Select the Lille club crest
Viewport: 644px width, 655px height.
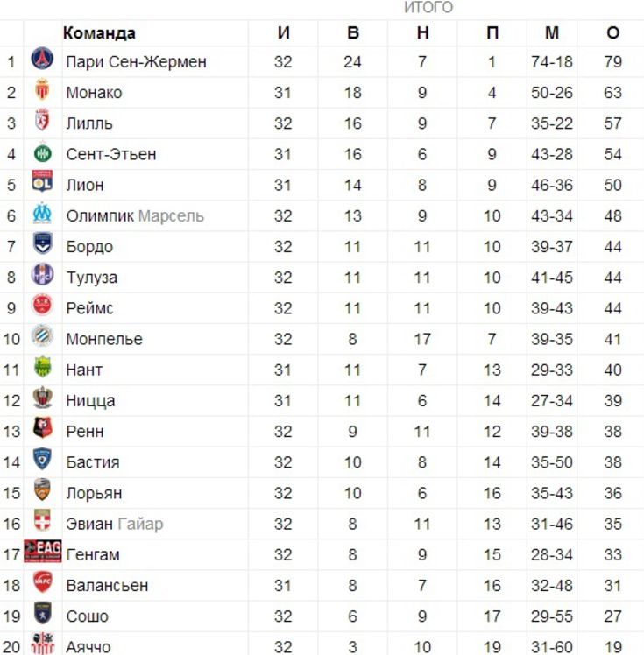(42, 120)
